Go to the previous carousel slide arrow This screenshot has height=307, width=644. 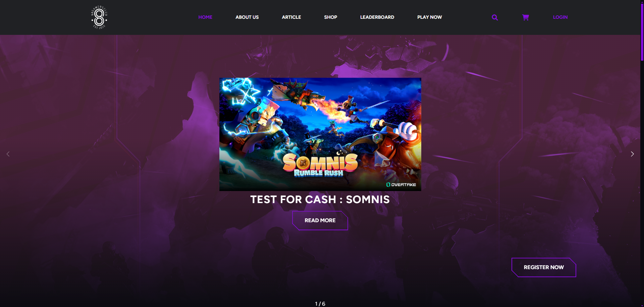click(8, 154)
